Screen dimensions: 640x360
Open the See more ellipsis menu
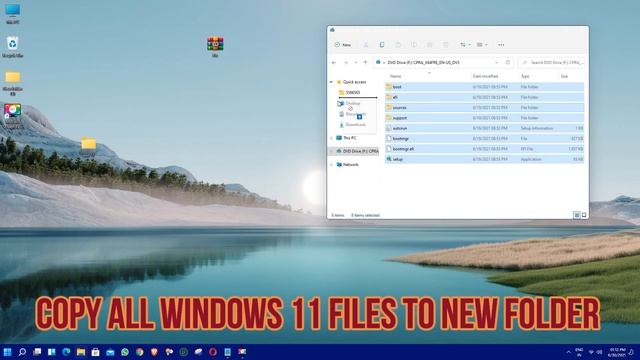[501, 44]
